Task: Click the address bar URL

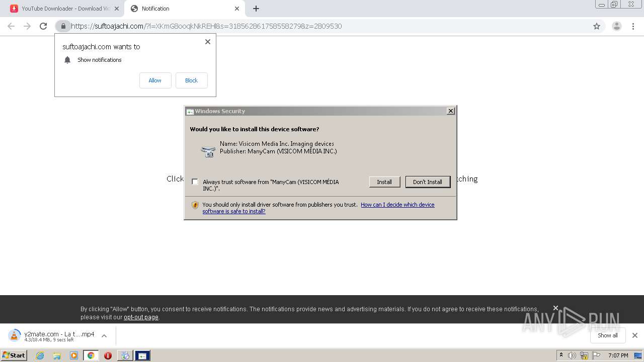Action: coord(206,26)
